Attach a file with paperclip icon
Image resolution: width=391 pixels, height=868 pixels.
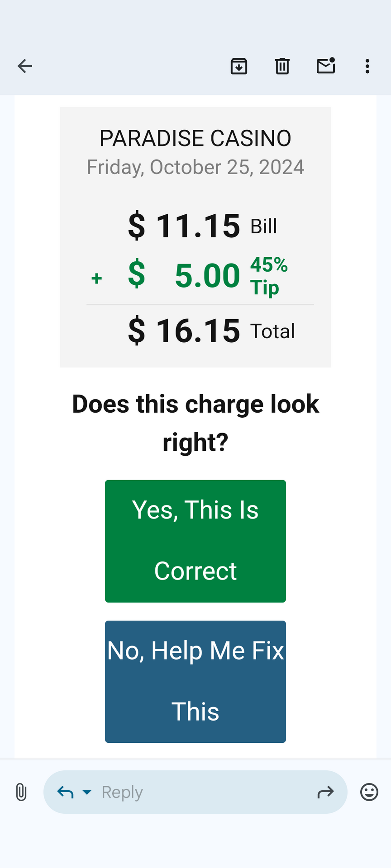[21, 792]
